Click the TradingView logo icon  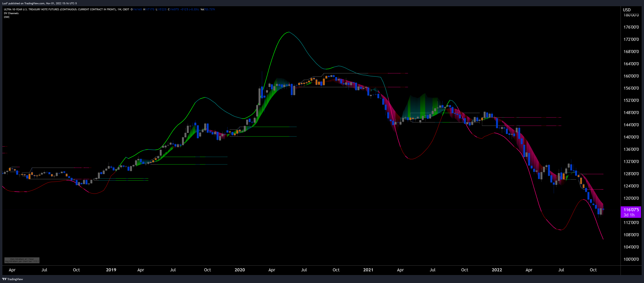coord(4,279)
